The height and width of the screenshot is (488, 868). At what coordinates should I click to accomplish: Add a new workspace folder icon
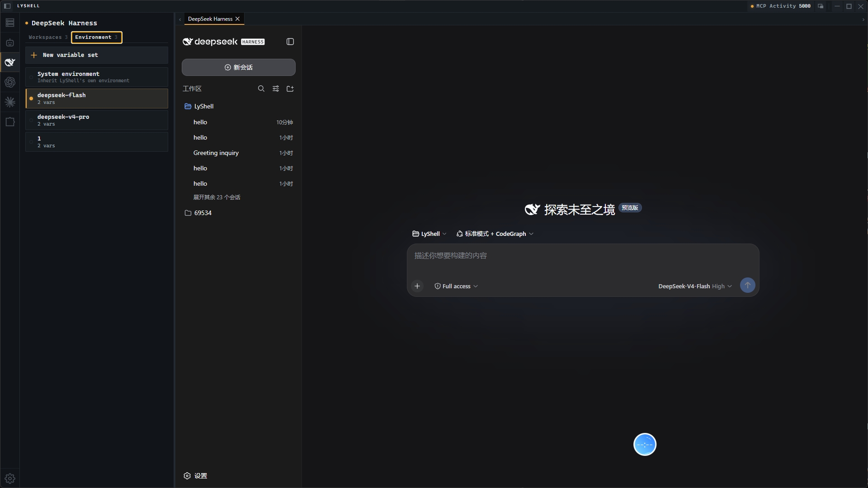tap(290, 89)
